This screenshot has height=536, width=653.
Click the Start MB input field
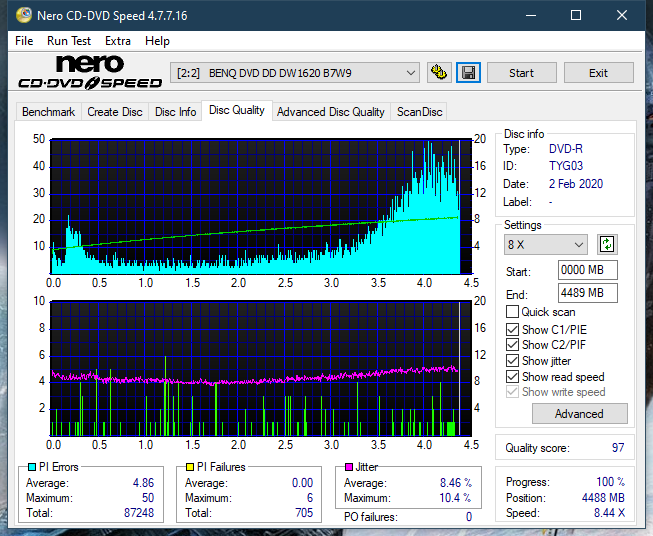click(x=587, y=270)
